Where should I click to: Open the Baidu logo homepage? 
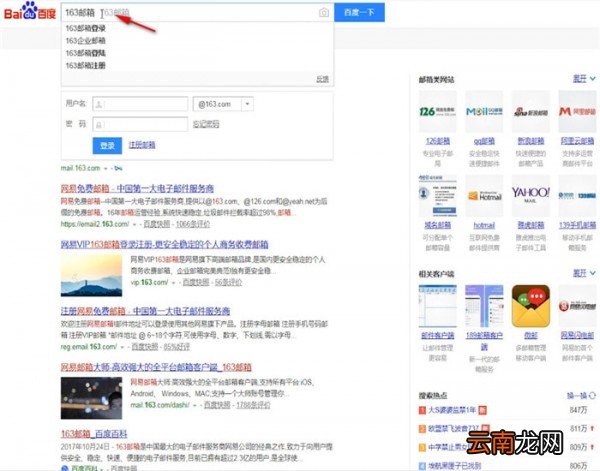click(29, 11)
